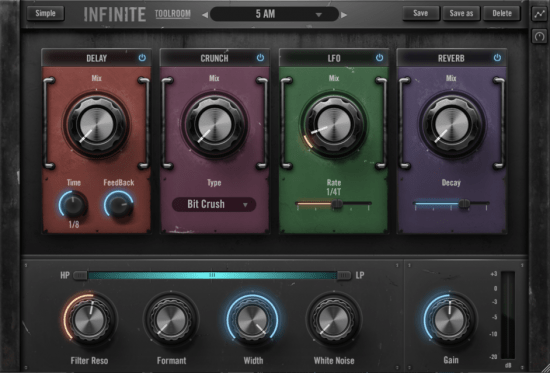This screenshot has width=550, height=373.
Task: Open the 5 AM preset dropdown
Action: [274, 14]
